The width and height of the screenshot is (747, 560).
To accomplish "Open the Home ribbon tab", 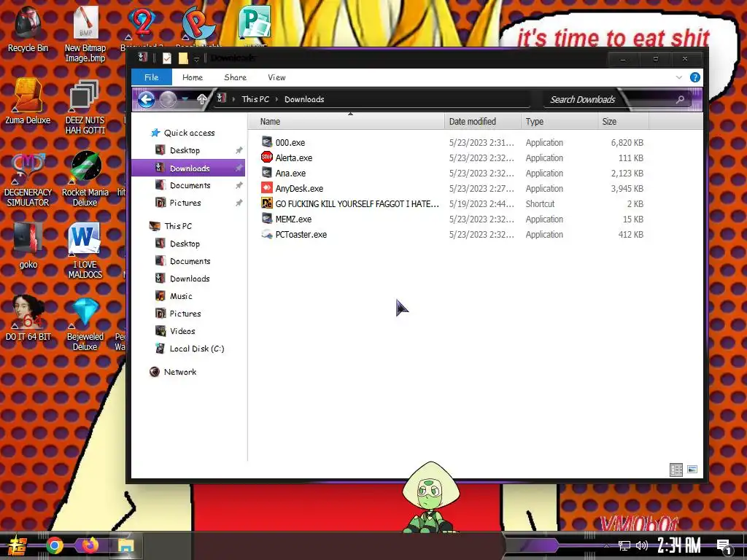I will 193,77.
